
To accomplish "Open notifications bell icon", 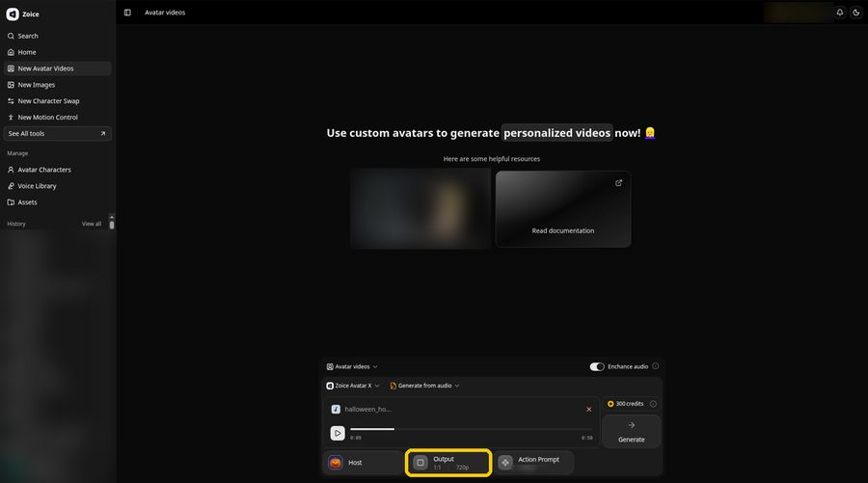I will [840, 13].
